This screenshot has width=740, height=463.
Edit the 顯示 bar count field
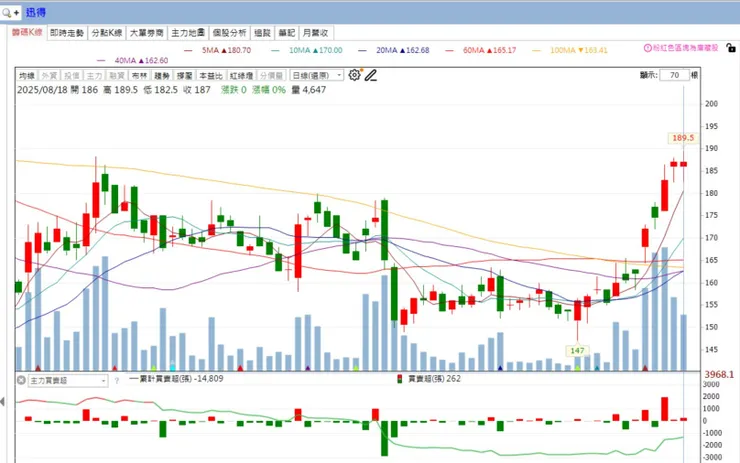pos(674,75)
